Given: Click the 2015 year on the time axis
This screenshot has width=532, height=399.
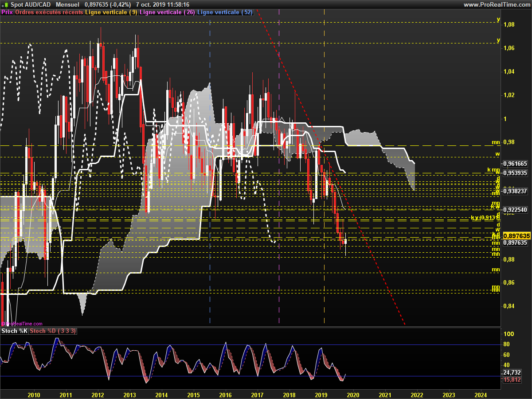Looking at the screenshot, I should click(x=193, y=395).
